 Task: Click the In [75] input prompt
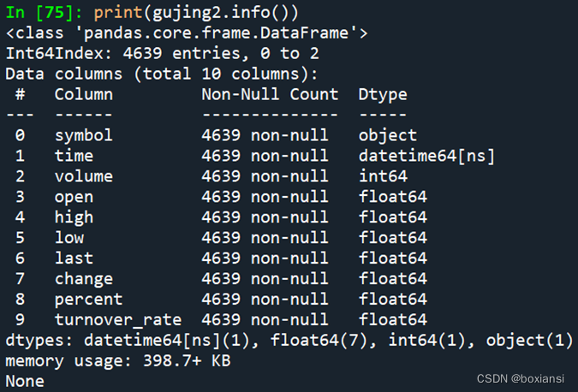pyautogui.click(x=45, y=13)
